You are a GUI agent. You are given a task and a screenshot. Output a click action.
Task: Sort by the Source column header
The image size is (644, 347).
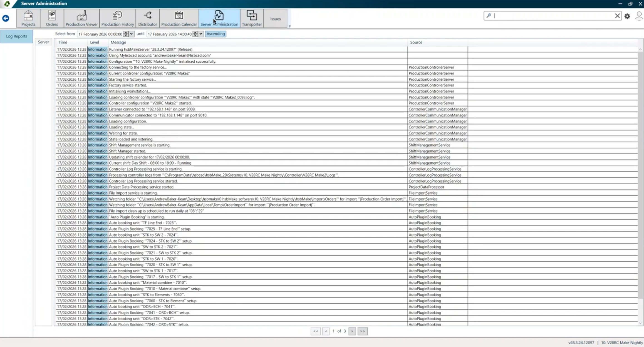coord(416,42)
